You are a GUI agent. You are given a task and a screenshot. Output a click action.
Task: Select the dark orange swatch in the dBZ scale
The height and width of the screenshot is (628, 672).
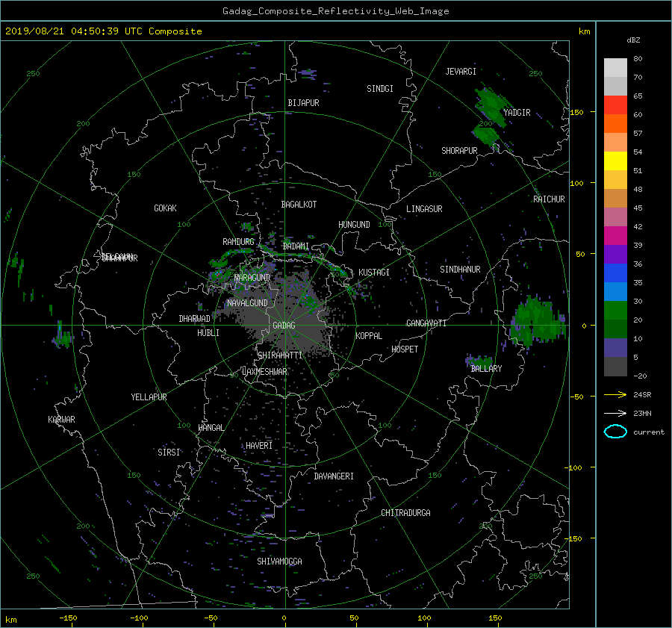tap(615, 123)
